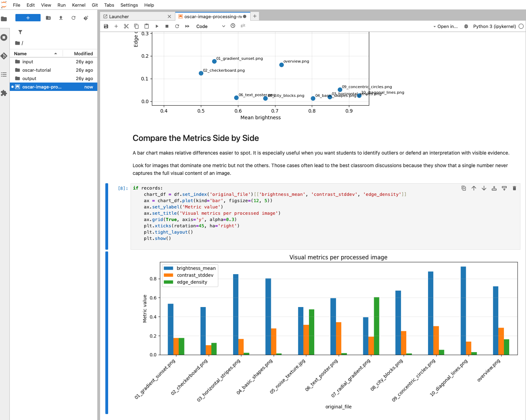Select the Run cell icon in notebook toolbar

point(156,26)
